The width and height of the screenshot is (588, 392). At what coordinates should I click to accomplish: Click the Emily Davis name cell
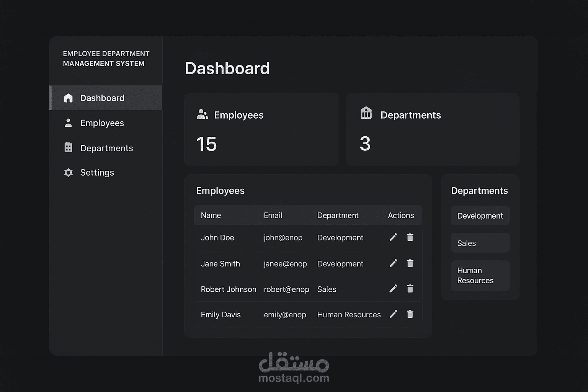221,315
